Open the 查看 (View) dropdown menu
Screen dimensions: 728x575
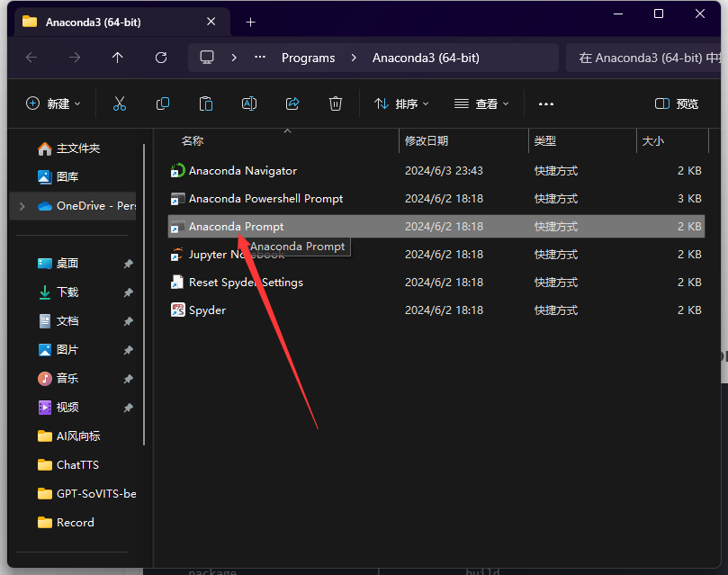[x=481, y=103]
